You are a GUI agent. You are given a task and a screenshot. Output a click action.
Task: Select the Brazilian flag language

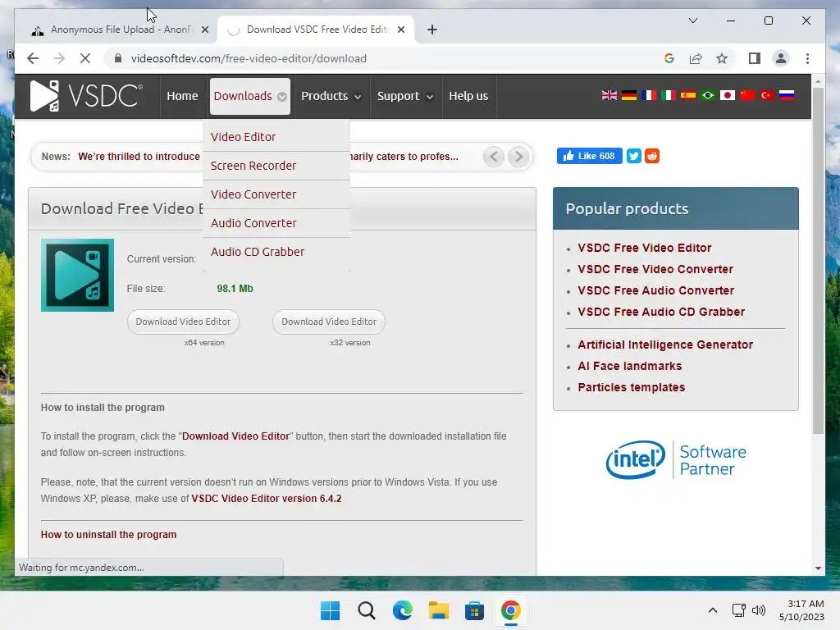tap(708, 95)
